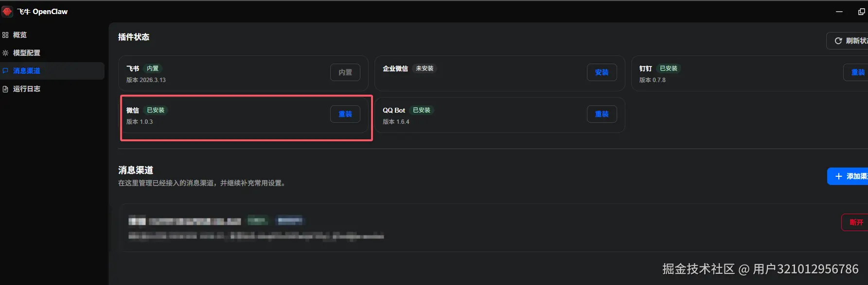Click the 概览 grid icon
The width and height of the screenshot is (868, 285).
pos(5,35)
